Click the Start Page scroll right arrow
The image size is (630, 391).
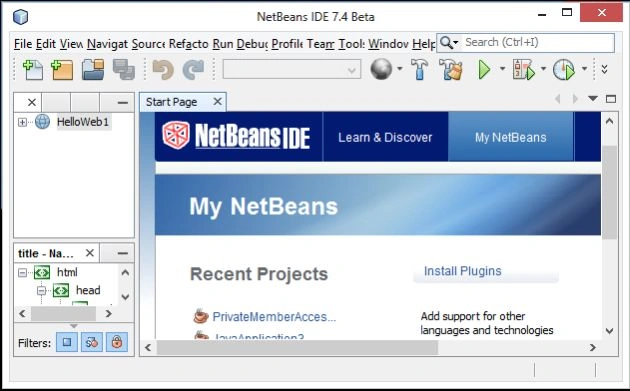(x=593, y=348)
